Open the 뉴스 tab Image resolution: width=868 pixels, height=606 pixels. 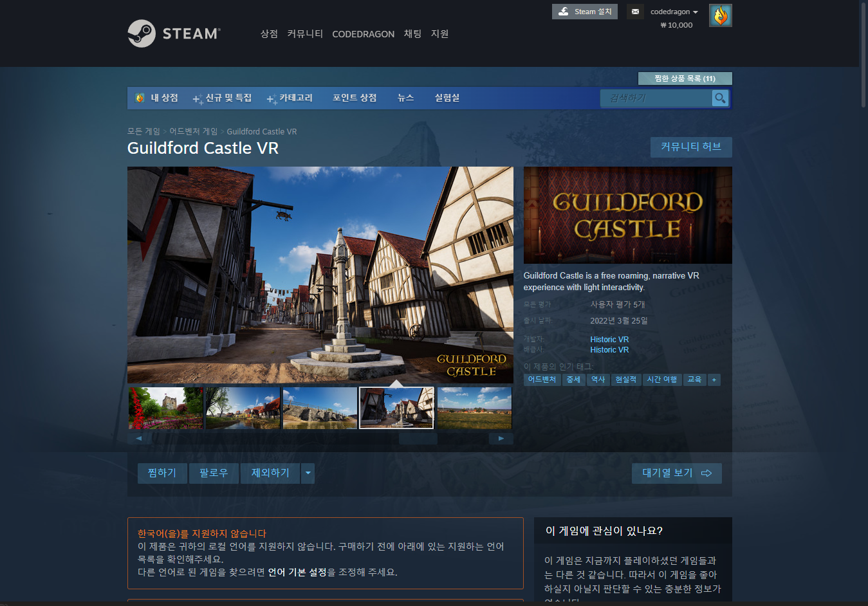(x=405, y=98)
